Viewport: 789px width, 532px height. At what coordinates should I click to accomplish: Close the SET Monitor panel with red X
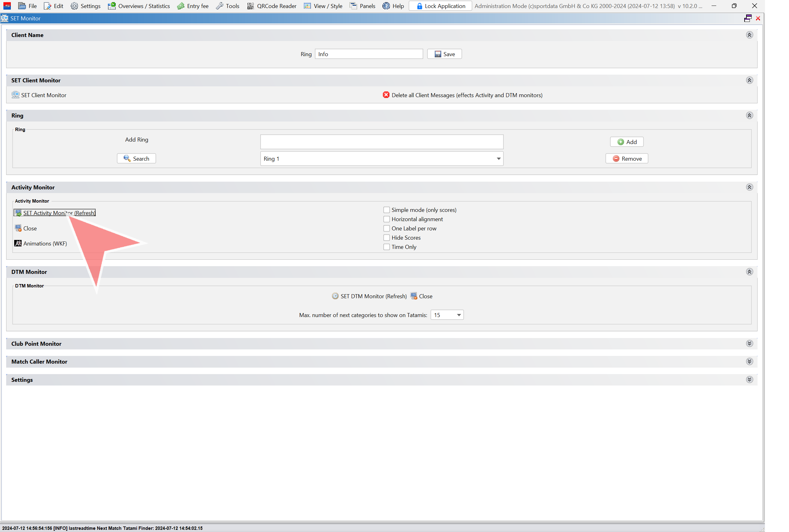click(758, 18)
